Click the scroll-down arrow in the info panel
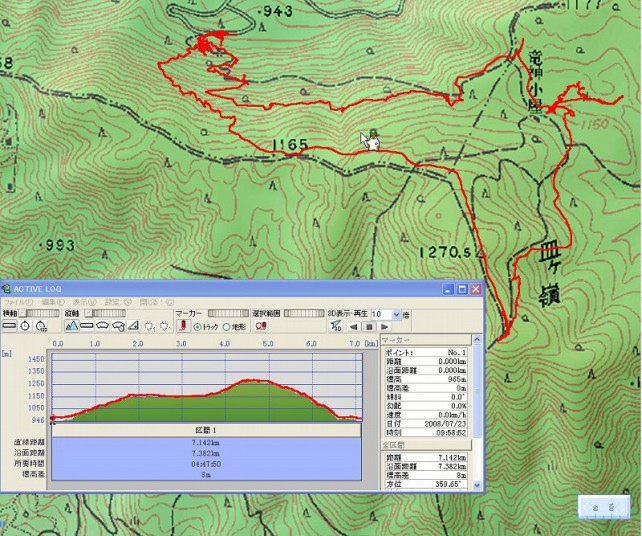 [x=475, y=485]
